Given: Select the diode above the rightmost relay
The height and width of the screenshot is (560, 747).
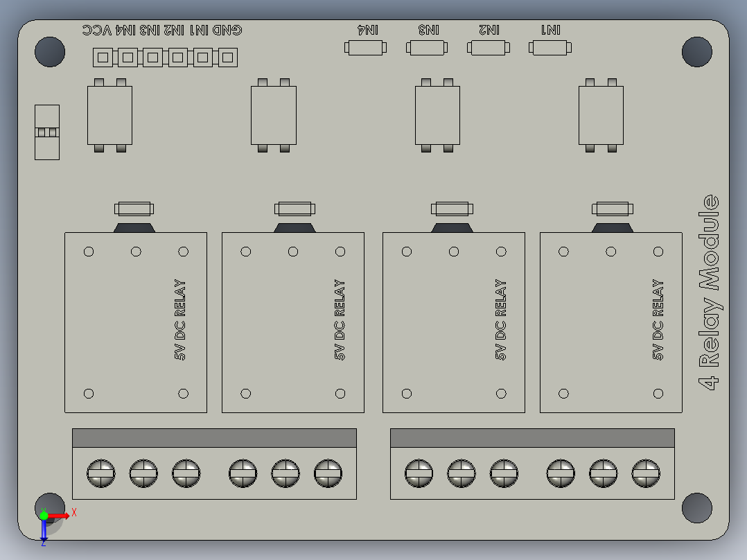Looking at the screenshot, I should pyautogui.click(x=612, y=209).
